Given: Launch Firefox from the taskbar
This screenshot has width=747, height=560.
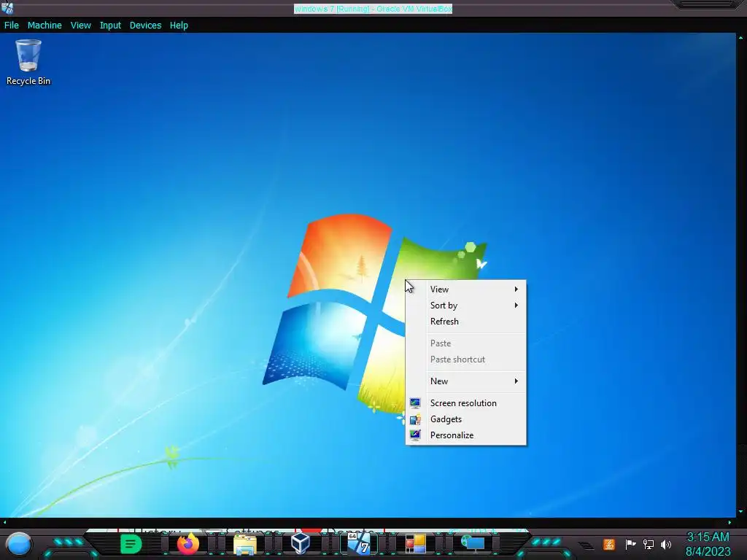Looking at the screenshot, I should coord(187,543).
